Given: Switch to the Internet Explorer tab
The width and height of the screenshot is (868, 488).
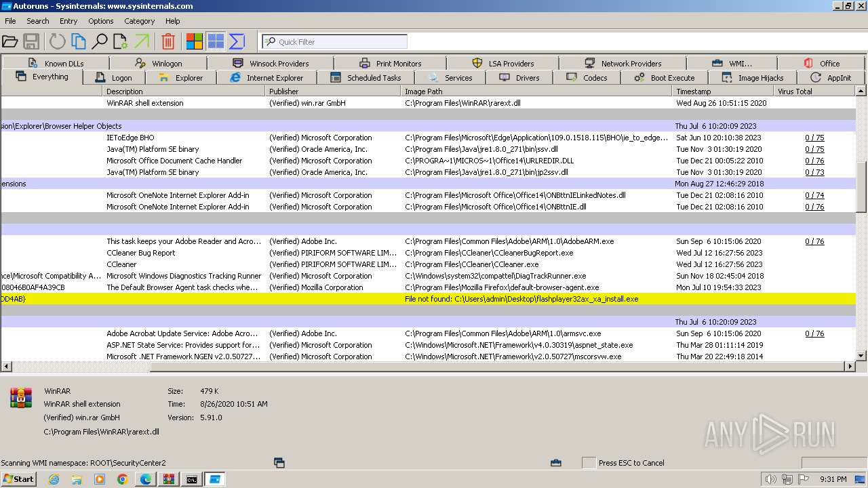Looking at the screenshot, I should point(267,77).
